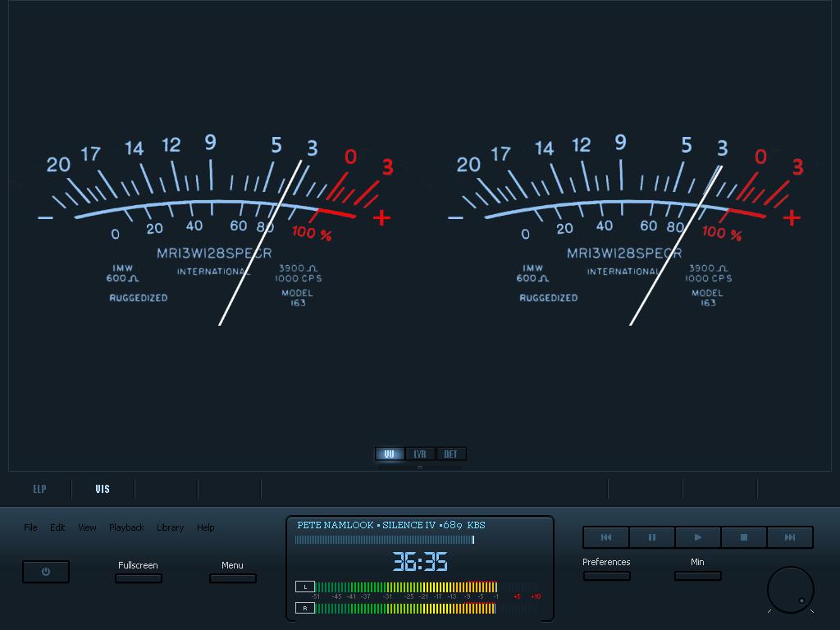The width and height of the screenshot is (840, 630).
Task: Skip to the next track
Action: tap(790, 537)
